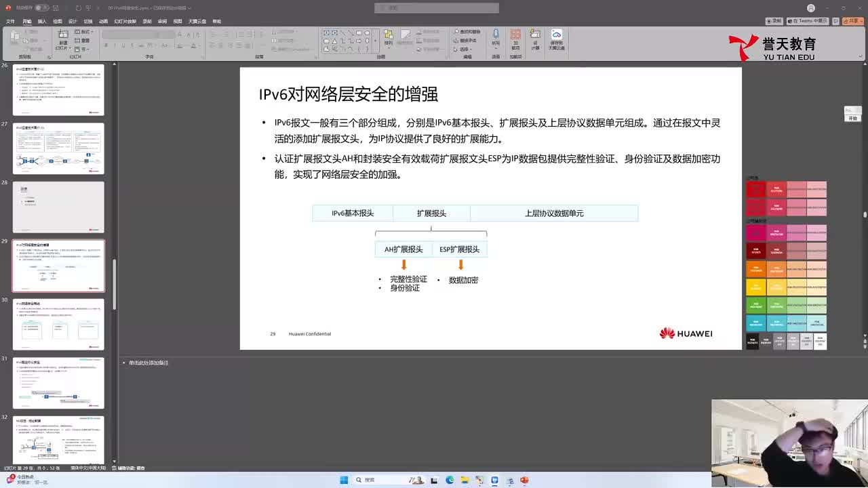Toggle Bold formatting in font group
Viewport: 868px width, 488px height.
[106, 45]
